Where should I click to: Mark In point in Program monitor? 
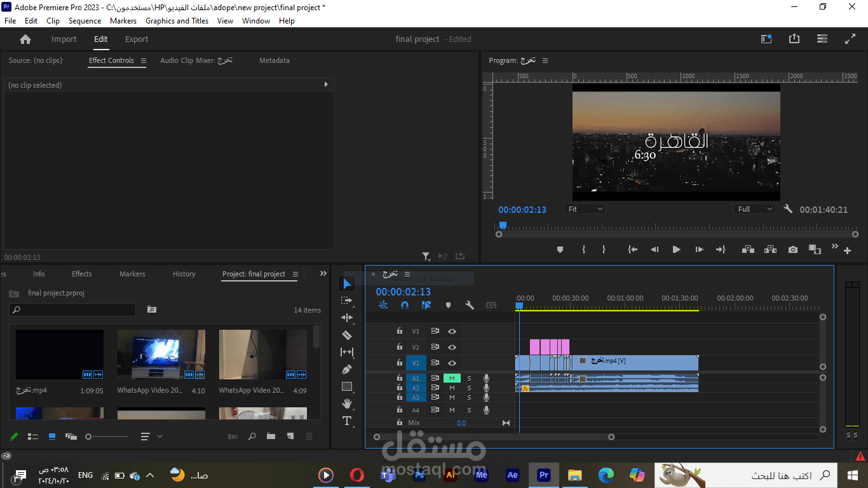coord(583,250)
